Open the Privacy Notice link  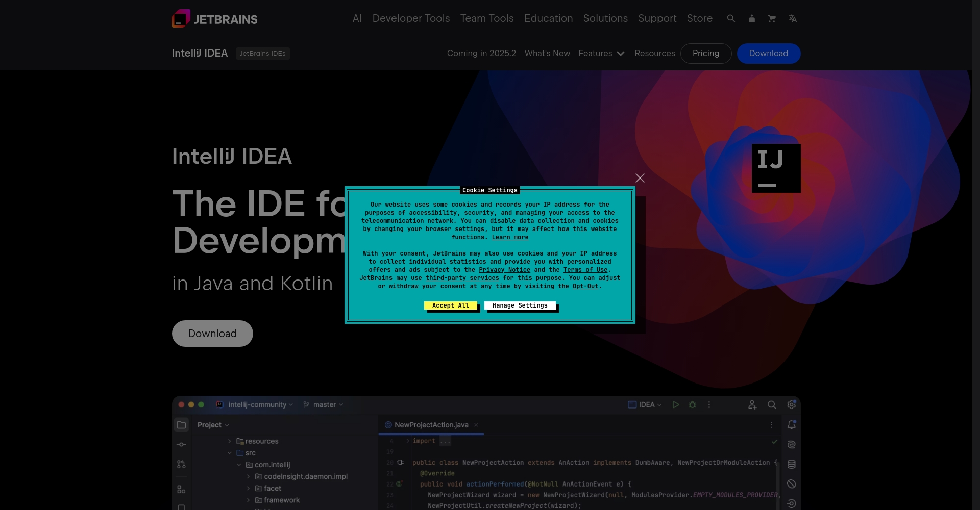505,270
